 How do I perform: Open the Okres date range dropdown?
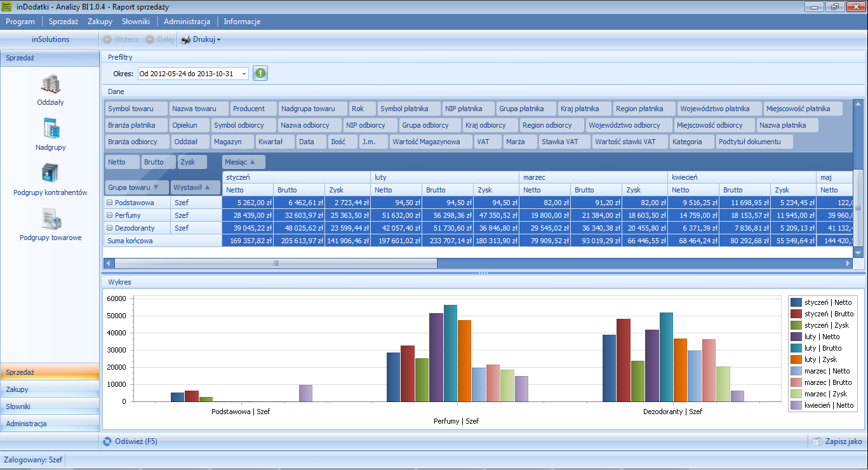tap(244, 74)
